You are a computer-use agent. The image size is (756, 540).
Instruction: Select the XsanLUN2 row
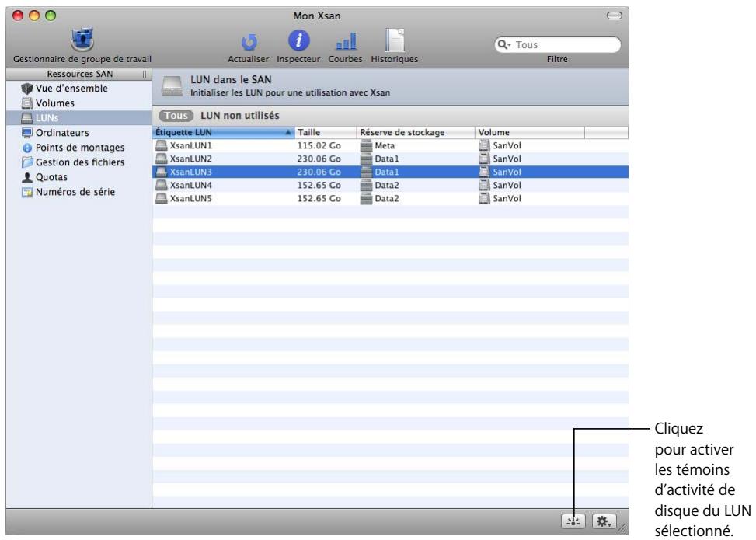pos(390,159)
